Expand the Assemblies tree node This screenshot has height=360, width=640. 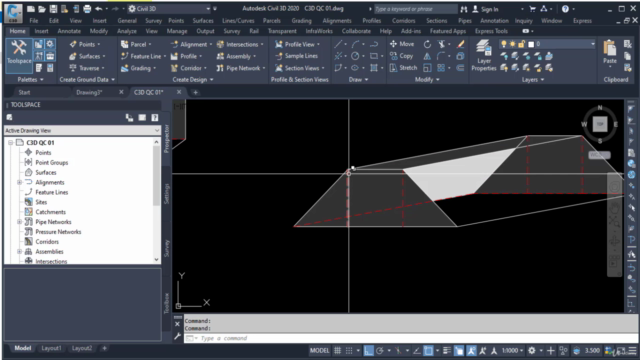coord(19,251)
